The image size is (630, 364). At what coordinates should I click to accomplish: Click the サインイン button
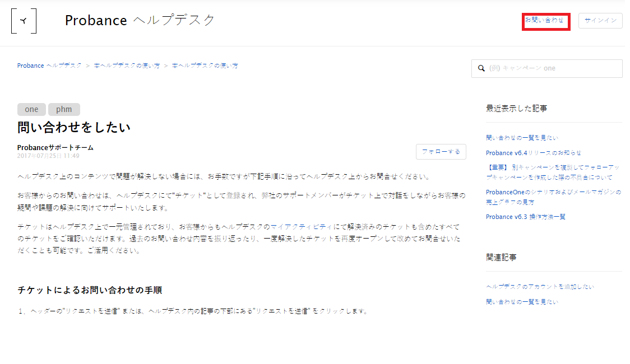click(600, 21)
